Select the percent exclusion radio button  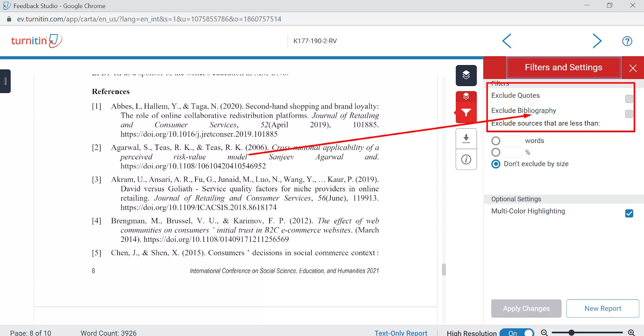pyautogui.click(x=496, y=152)
